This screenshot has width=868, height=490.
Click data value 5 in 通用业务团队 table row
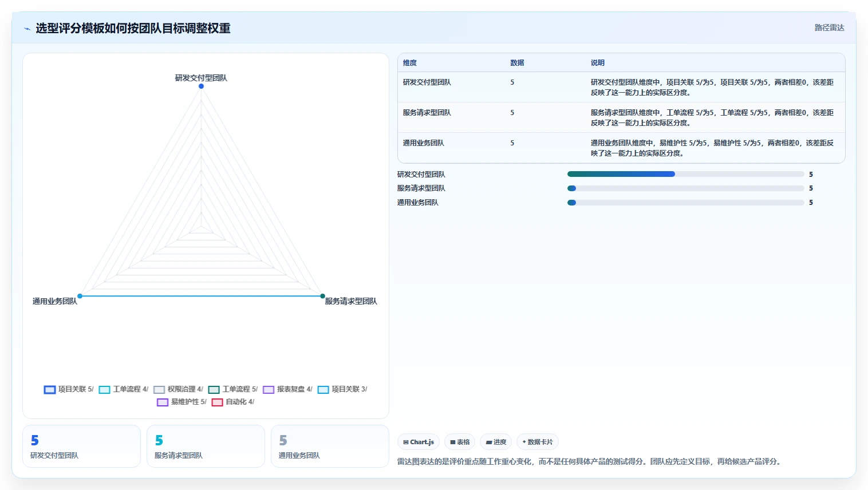(x=512, y=143)
